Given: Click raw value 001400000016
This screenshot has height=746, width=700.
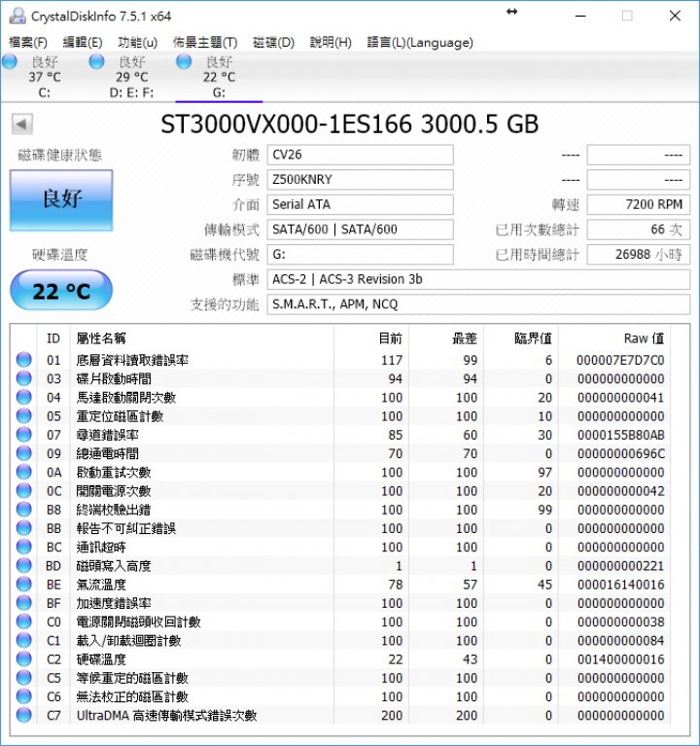Looking at the screenshot, I should tap(621, 659).
